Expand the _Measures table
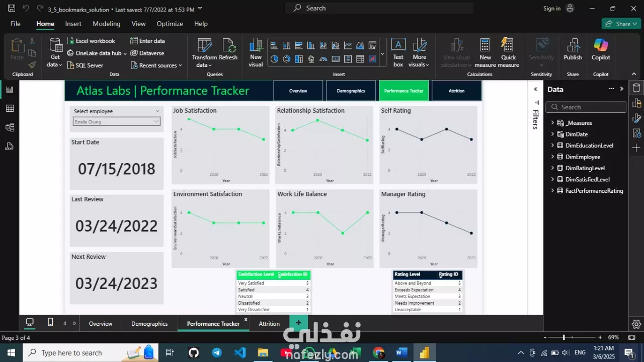The height and width of the screenshot is (362, 644). click(x=552, y=123)
